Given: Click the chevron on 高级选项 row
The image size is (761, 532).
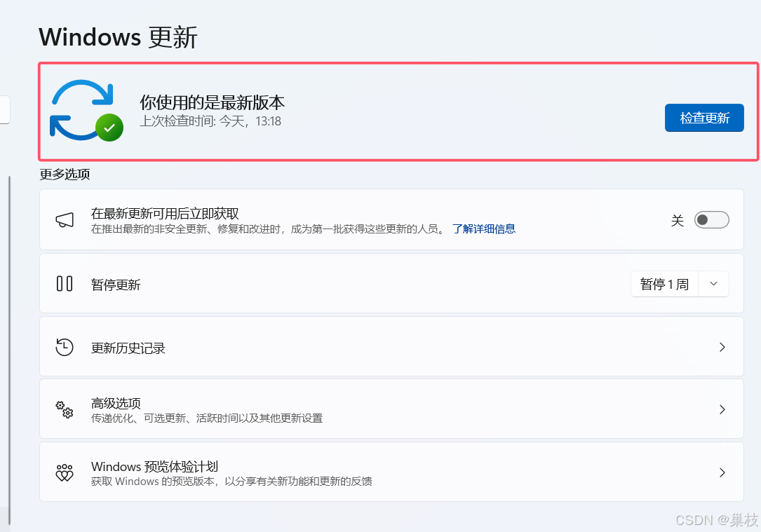Looking at the screenshot, I should click(x=722, y=409).
